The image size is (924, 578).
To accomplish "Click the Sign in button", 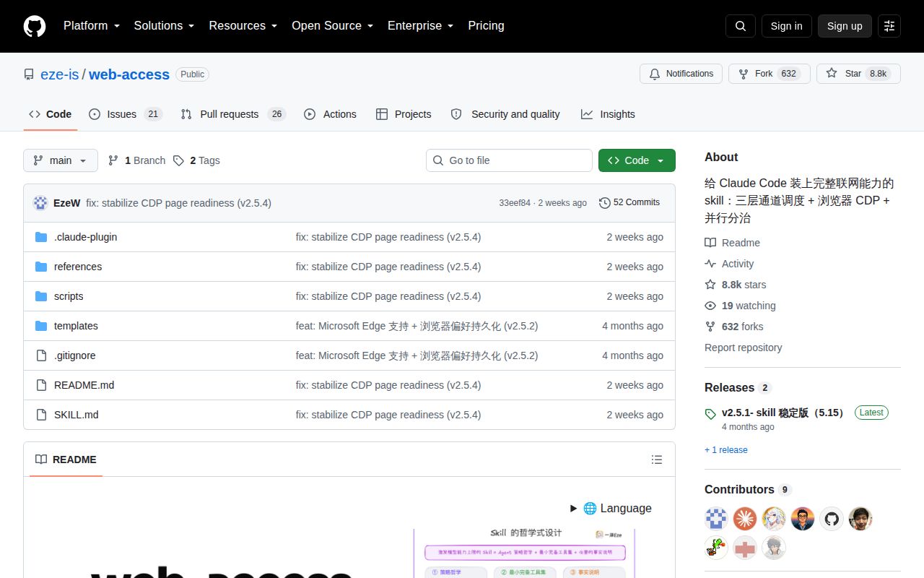I will click(x=786, y=26).
